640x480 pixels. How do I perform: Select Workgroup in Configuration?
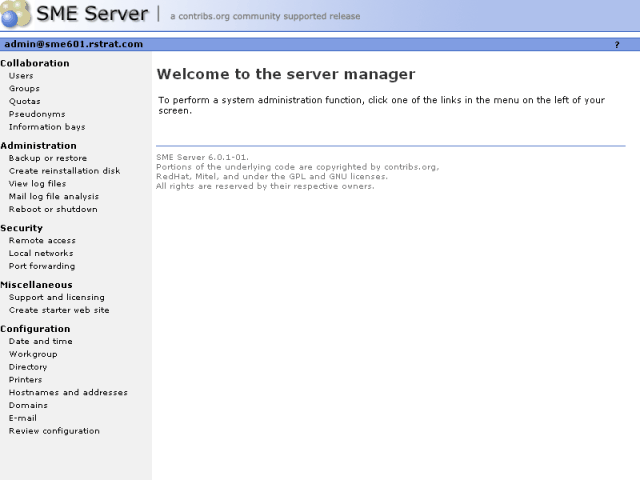click(x=33, y=354)
